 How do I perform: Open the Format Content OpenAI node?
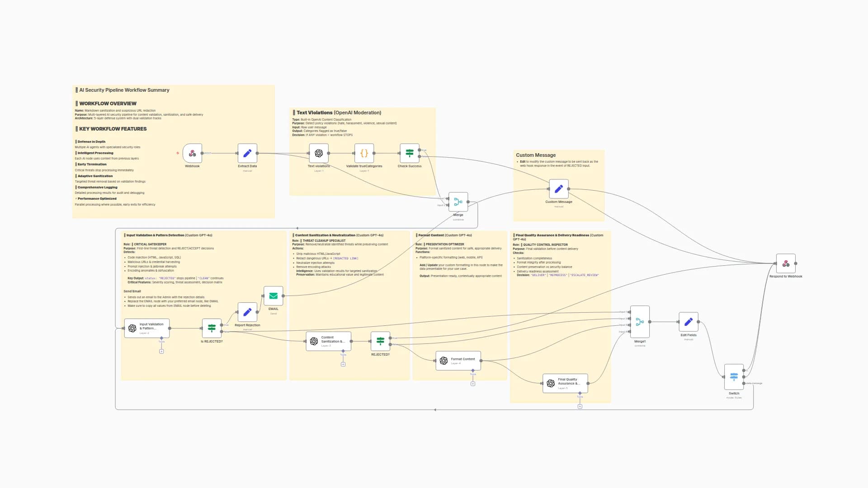click(458, 361)
